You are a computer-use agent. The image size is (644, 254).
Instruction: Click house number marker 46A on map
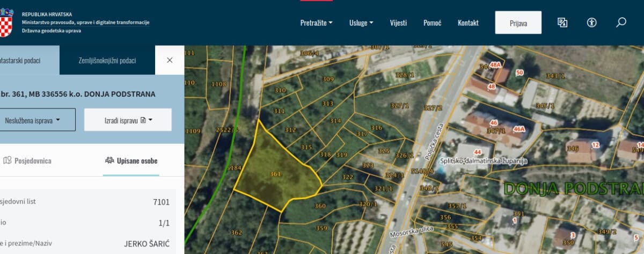518,129
